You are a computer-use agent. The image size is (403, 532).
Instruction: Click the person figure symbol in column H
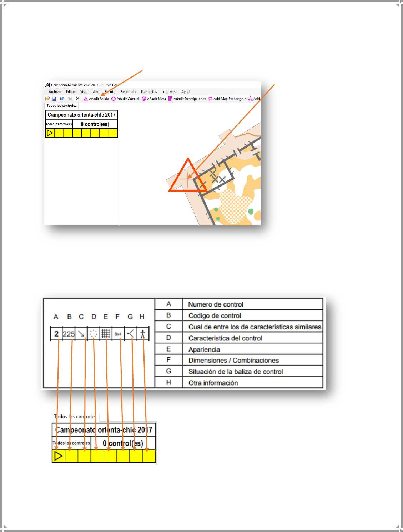coord(143,334)
